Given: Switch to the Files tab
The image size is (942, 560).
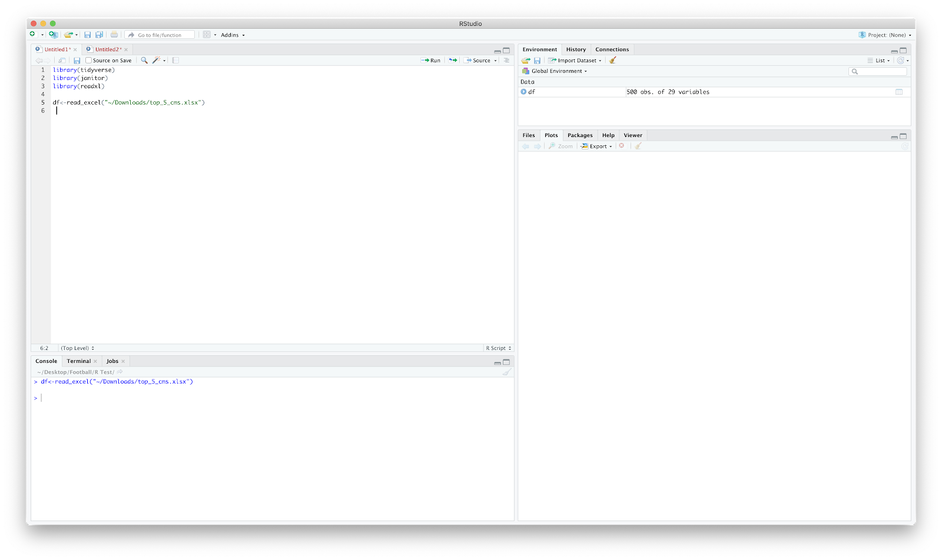Looking at the screenshot, I should point(529,135).
